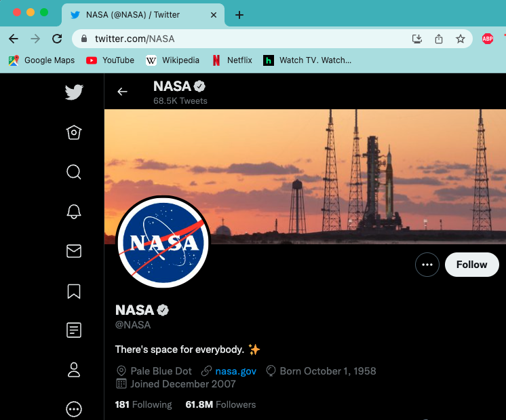506x420 pixels.
Task: Open the More circle icon in sidebar
Action: [x=74, y=409]
